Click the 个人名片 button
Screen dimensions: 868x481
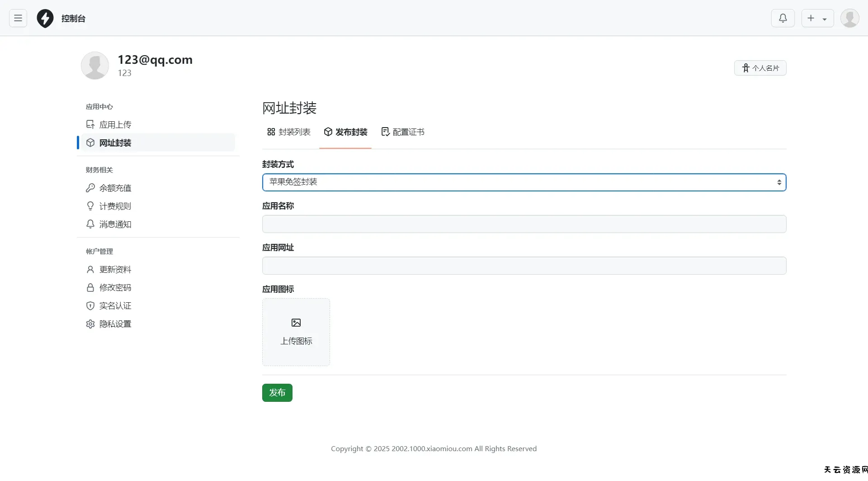(760, 68)
